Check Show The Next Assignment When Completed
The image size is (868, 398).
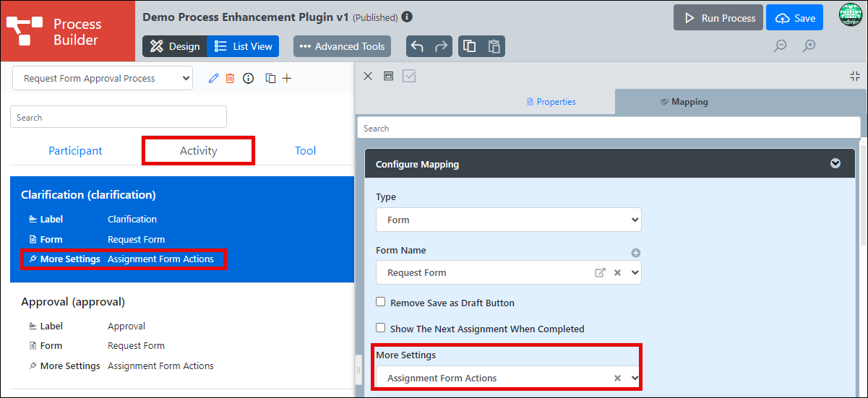coord(381,328)
